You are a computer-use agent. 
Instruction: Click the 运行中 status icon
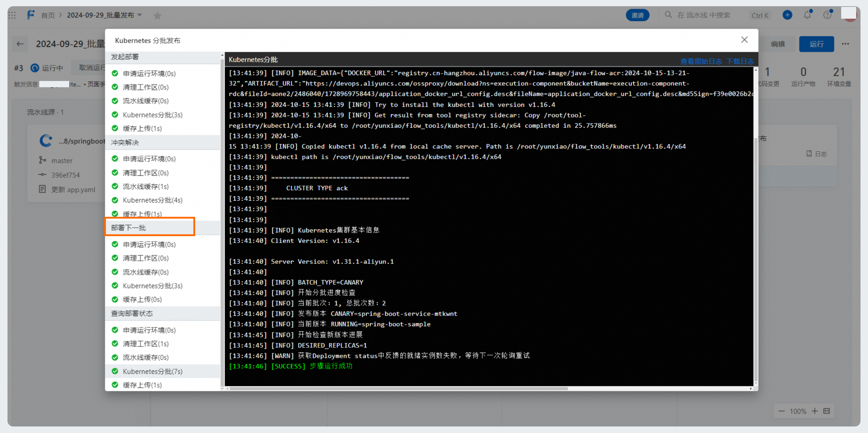(x=35, y=68)
